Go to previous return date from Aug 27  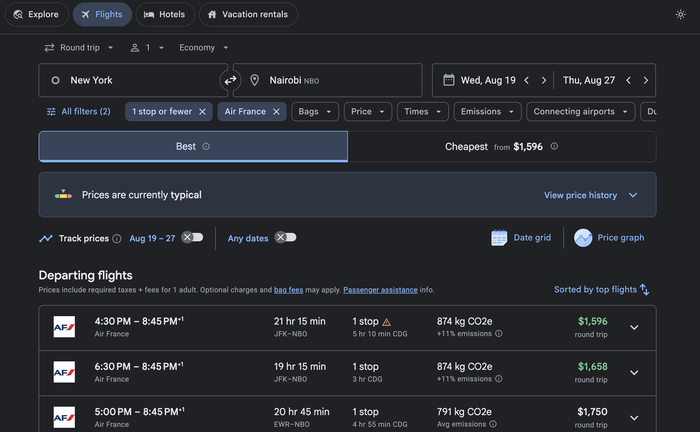point(629,80)
